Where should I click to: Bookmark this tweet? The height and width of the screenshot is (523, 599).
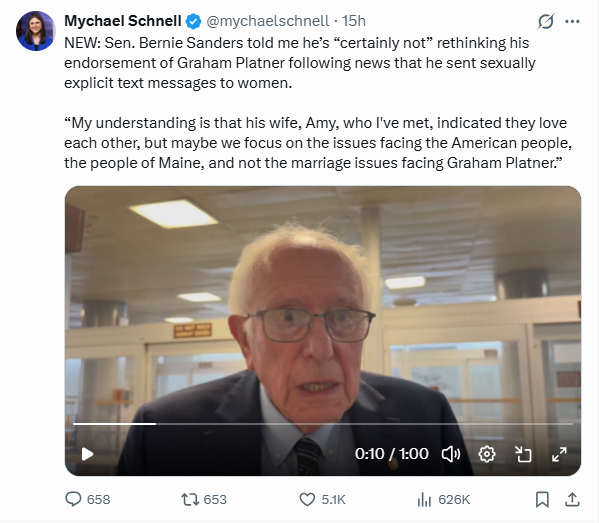542,499
